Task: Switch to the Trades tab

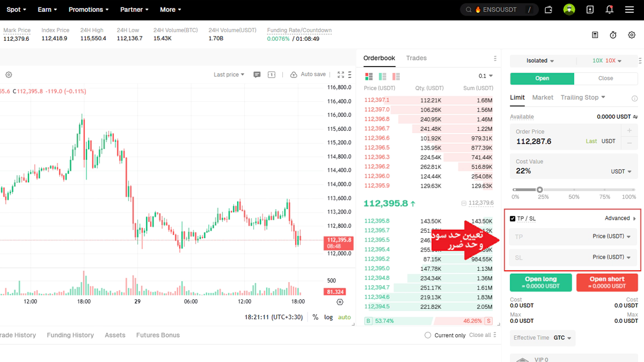Action: [x=416, y=58]
